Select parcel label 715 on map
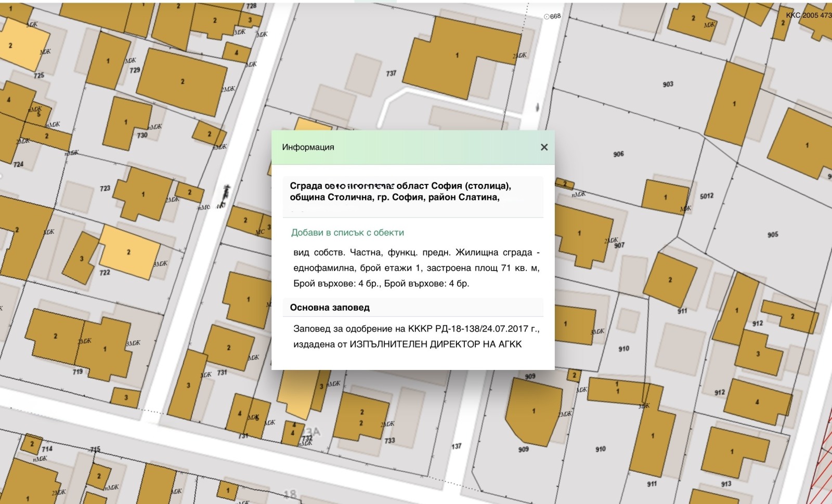832x504 pixels. 95,449
